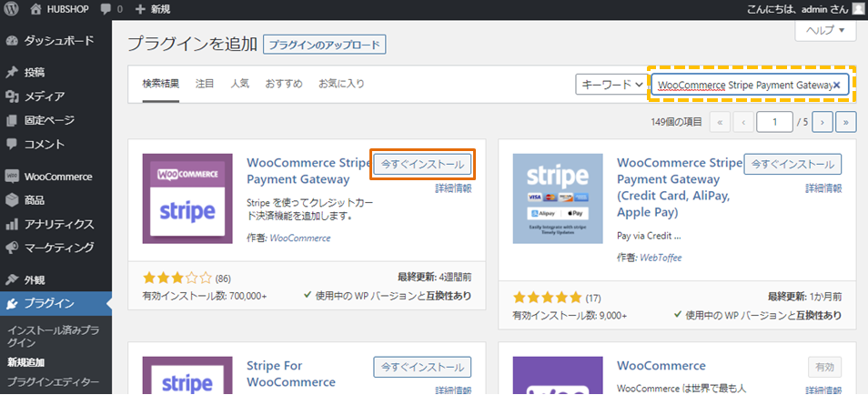This screenshot has height=395, width=868.
Task: Install WooCommerce Stripe Payment Gateway by WooCommerce
Action: (x=422, y=165)
